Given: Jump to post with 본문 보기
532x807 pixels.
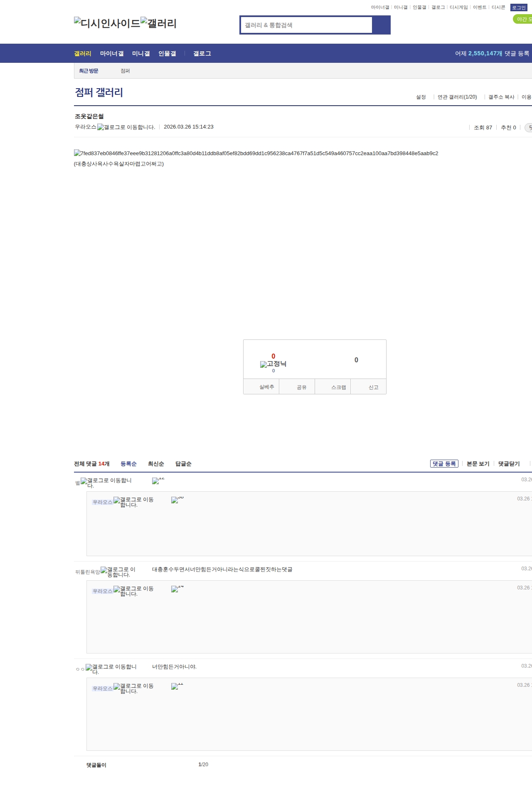Looking at the screenshot, I should tap(478, 464).
